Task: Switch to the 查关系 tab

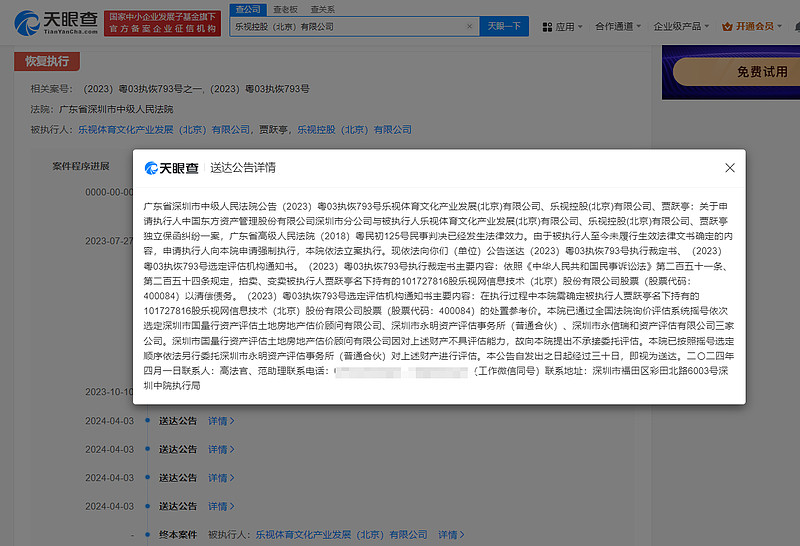Action: tap(322, 9)
